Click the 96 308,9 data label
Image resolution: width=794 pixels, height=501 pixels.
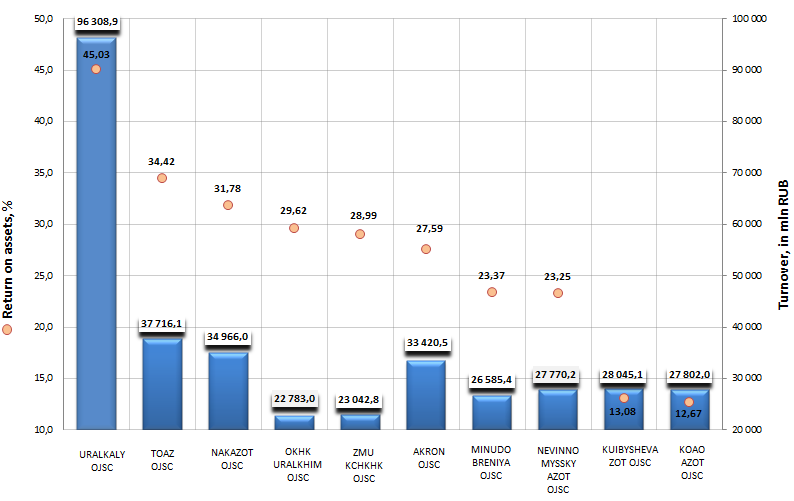coord(97,22)
